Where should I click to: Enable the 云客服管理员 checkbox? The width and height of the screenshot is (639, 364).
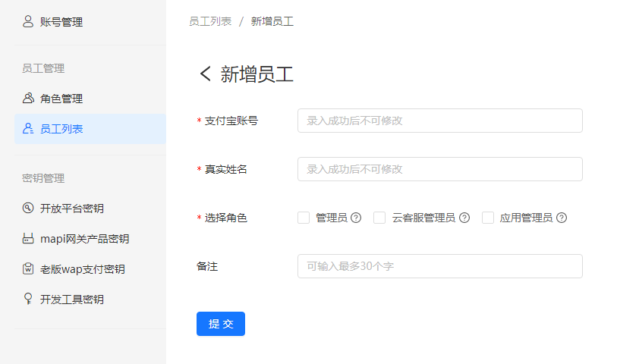[379, 218]
